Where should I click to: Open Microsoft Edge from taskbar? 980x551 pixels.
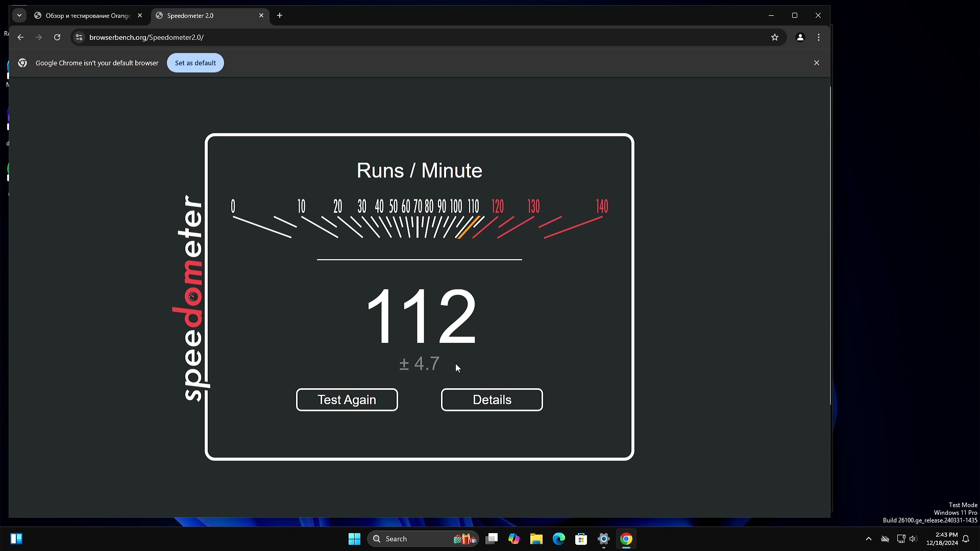click(558, 539)
